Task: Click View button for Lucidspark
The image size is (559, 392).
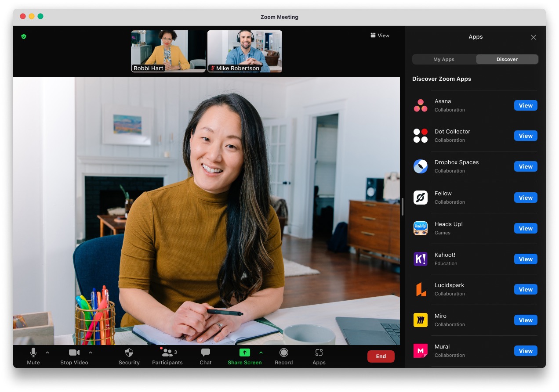Action: click(526, 289)
